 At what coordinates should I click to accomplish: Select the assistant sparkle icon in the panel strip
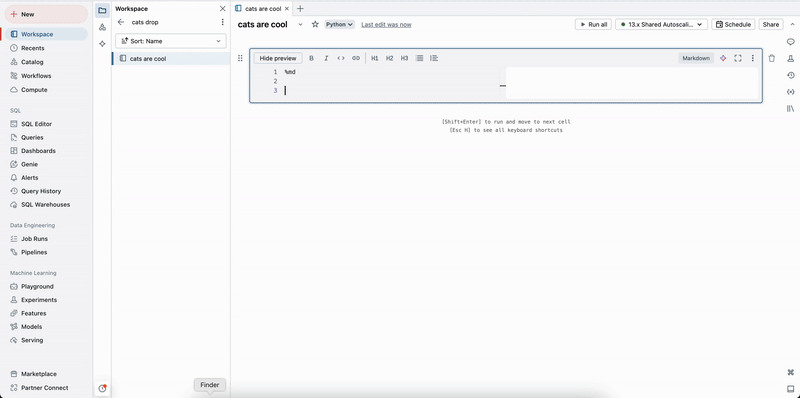pos(102,44)
